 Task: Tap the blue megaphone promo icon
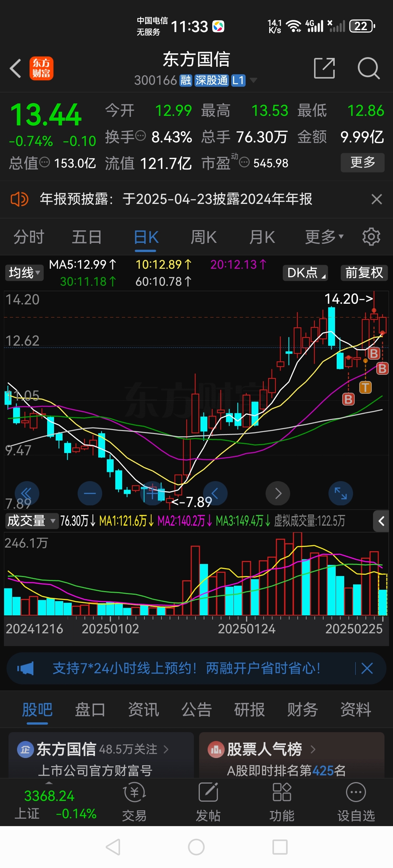(26, 668)
